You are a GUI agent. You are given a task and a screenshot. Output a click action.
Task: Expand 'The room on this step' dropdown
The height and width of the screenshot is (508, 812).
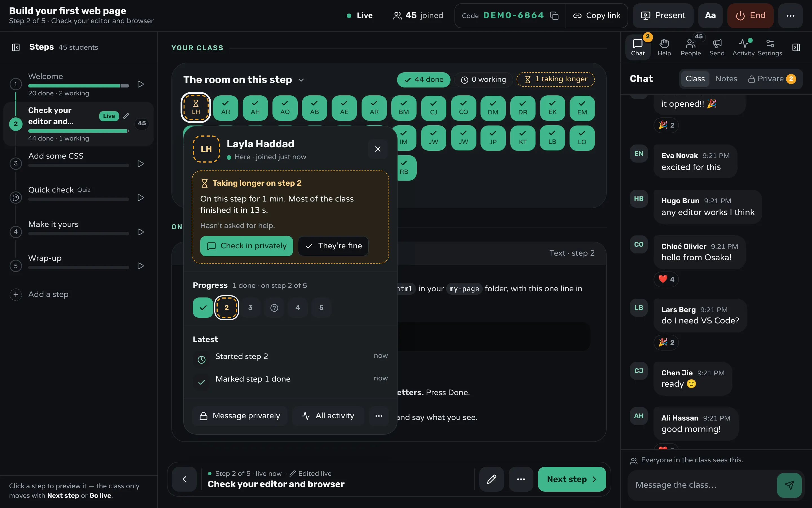click(x=301, y=80)
